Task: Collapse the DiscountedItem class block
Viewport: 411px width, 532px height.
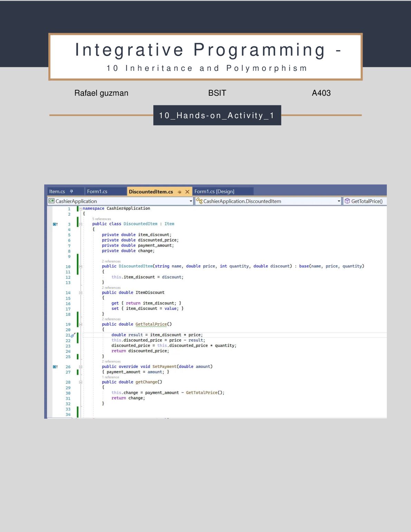Action: tap(80, 224)
